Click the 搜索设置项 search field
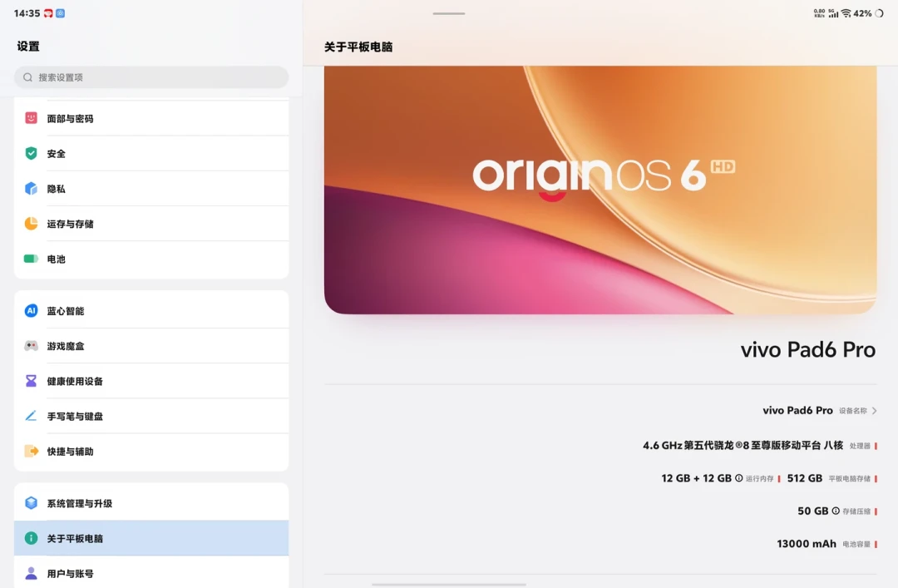Image resolution: width=898 pixels, height=588 pixels. [151, 77]
